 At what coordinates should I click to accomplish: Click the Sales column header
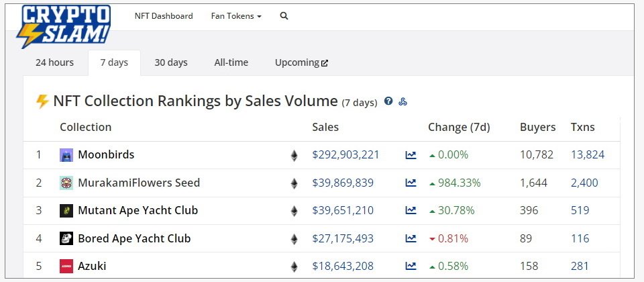coord(325,127)
